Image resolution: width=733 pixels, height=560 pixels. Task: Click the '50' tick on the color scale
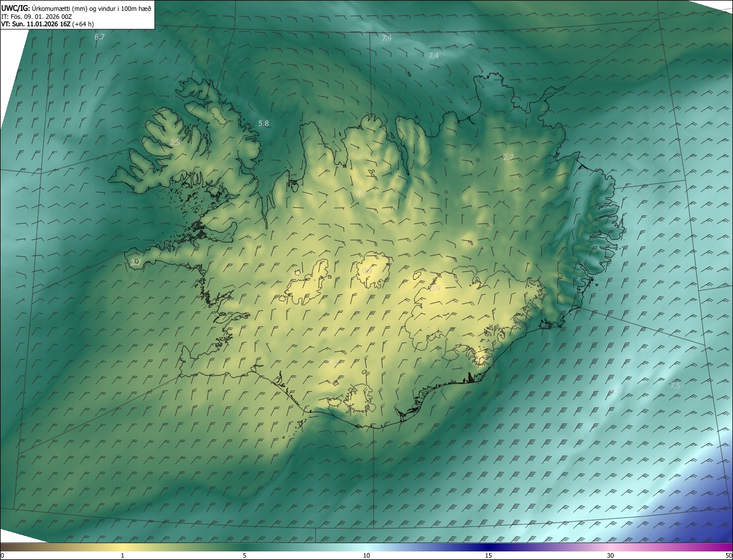pos(728,555)
